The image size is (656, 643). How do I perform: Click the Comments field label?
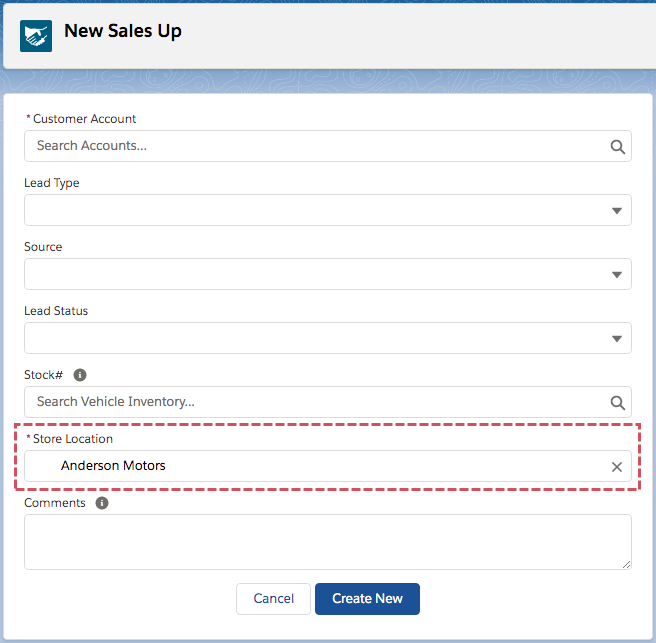point(55,503)
